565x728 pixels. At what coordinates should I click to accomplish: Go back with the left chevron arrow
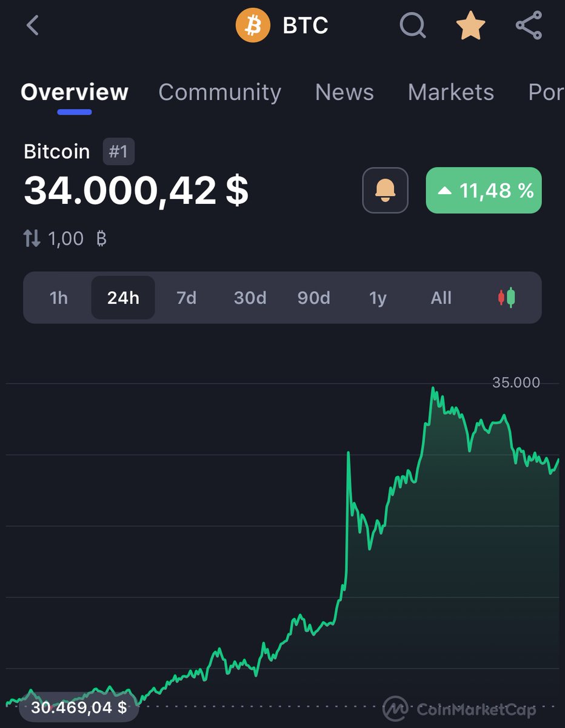[33, 25]
